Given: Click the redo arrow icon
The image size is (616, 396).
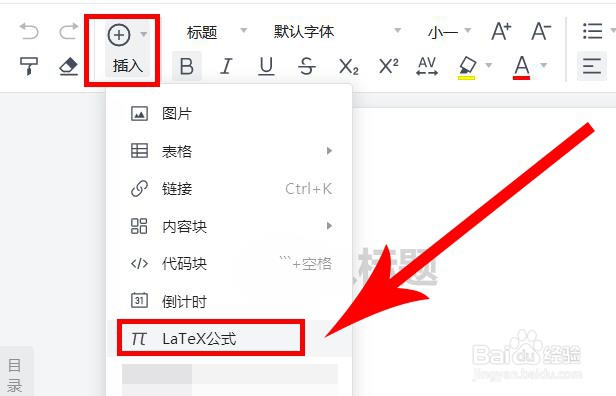Looking at the screenshot, I should pyautogui.click(x=68, y=31).
